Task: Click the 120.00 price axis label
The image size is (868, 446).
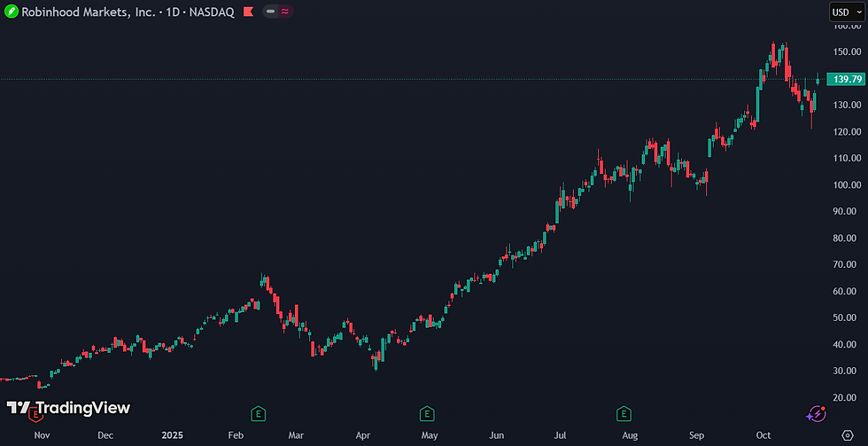Action: pyautogui.click(x=848, y=131)
